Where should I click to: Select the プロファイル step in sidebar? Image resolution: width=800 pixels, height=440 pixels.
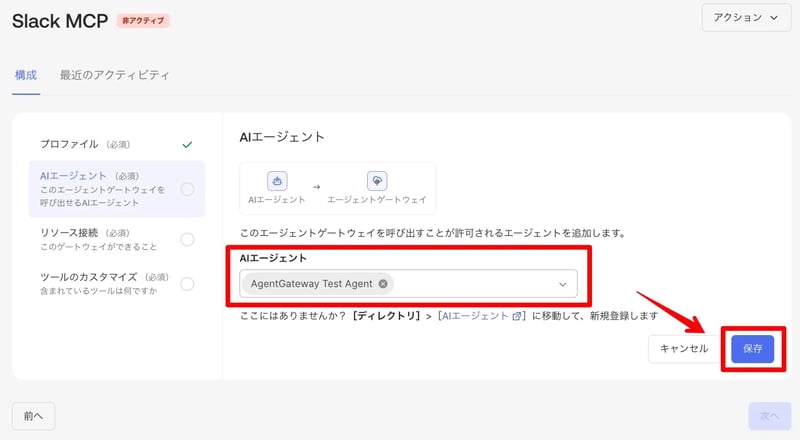[117, 144]
